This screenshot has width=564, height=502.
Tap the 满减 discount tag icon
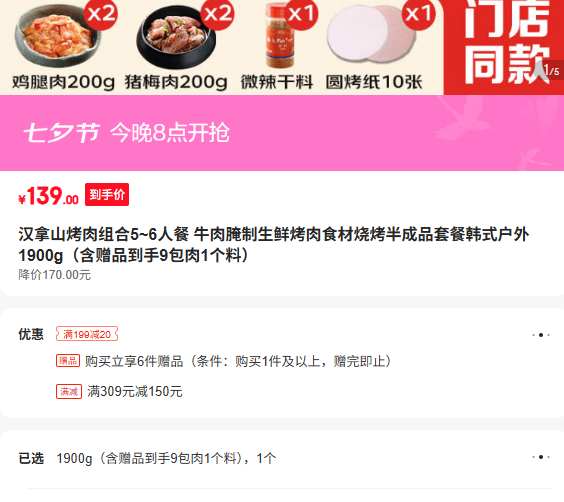click(x=69, y=392)
